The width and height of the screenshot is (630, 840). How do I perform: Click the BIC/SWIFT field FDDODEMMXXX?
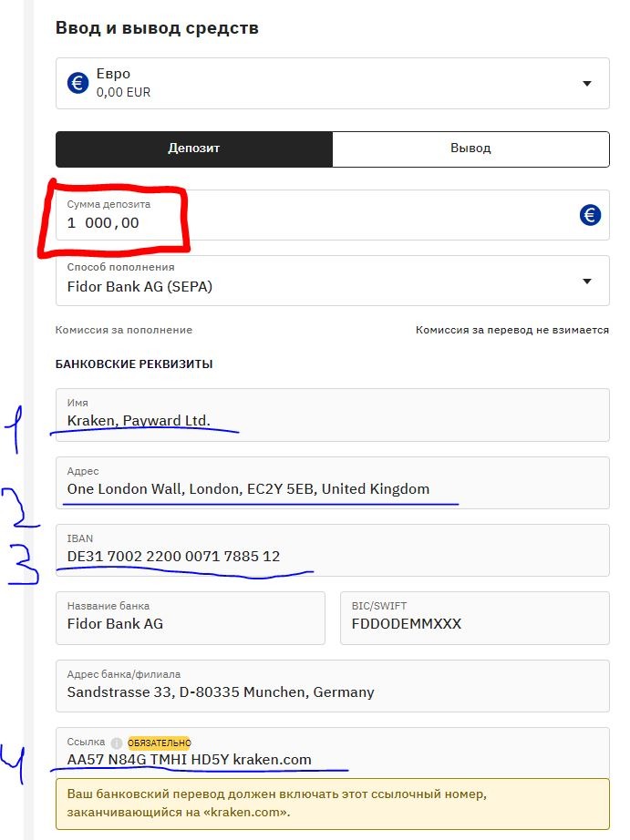coord(475,618)
